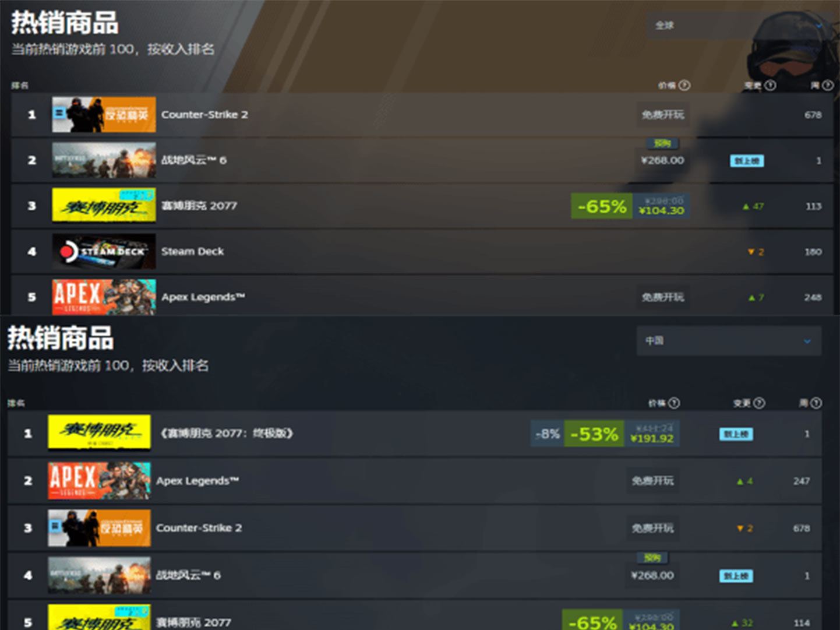Click 免费开玩 button for Counter-Strike 2 top list

click(x=663, y=115)
